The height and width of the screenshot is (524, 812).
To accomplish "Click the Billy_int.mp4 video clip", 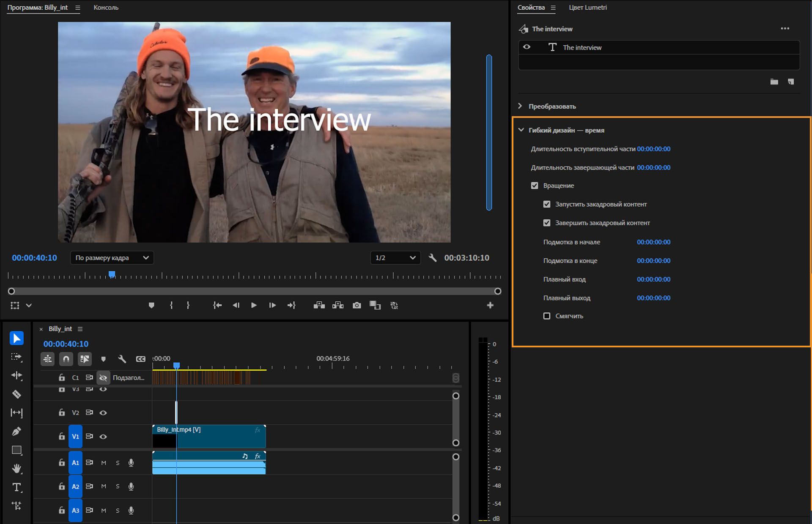I will 220,437.
